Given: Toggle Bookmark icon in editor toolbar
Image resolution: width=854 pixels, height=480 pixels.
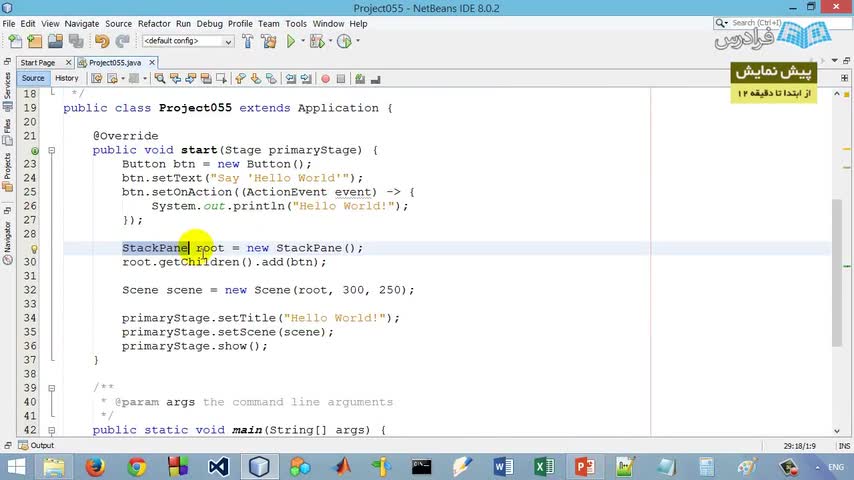Looking at the screenshot, I should 271,79.
